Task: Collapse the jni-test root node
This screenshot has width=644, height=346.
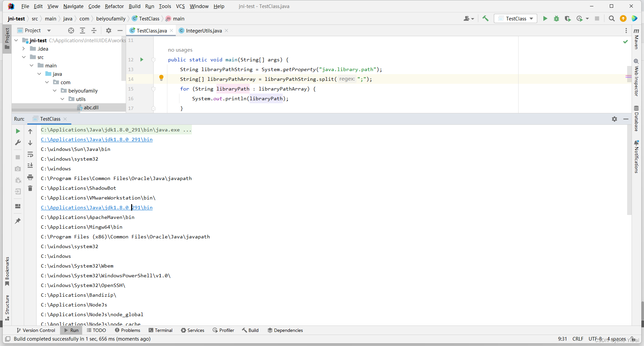Action: (x=16, y=40)
